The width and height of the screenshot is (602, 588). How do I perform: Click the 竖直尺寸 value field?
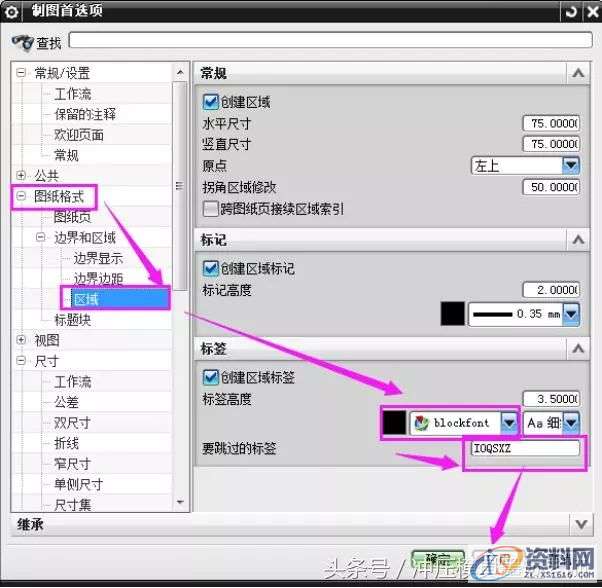pos(551,144)
